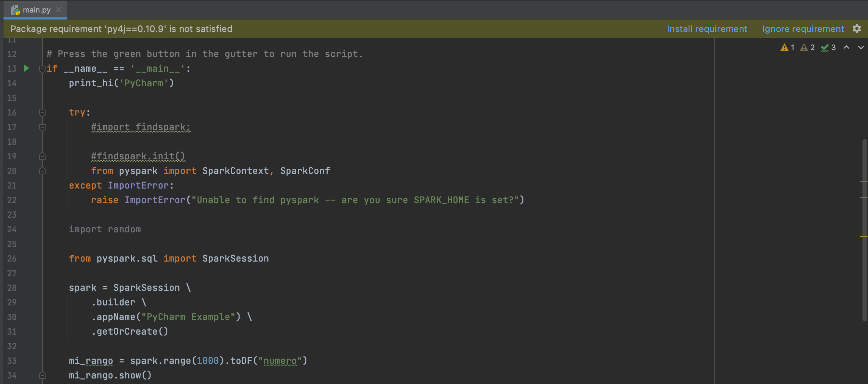Show the weak warning count indicator
Image resolution: width=868 pixels, height=384 pixels.
pos(807,47)
